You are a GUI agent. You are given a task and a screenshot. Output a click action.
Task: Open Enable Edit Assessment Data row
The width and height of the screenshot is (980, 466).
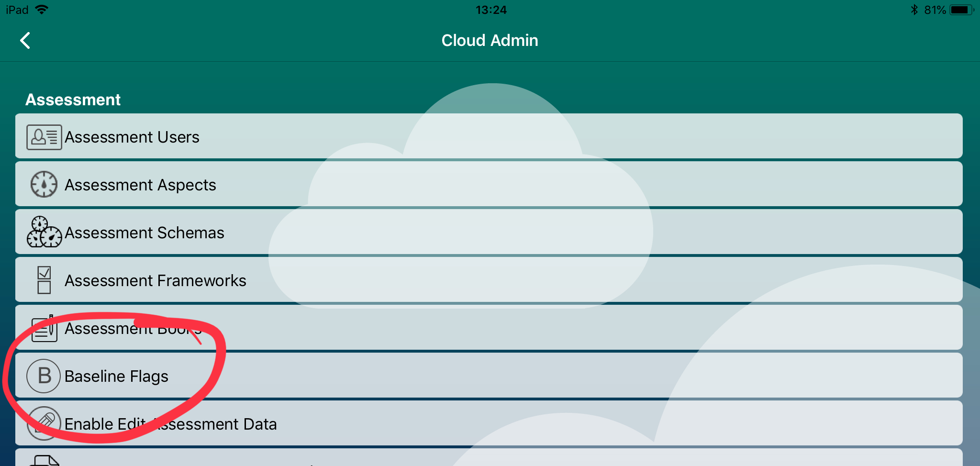click(489, 423)
